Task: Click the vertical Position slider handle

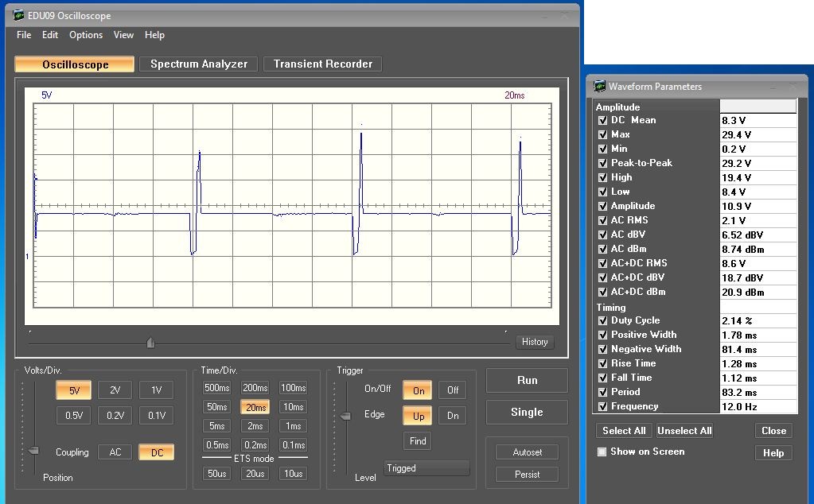Action: tap(33, 451)
